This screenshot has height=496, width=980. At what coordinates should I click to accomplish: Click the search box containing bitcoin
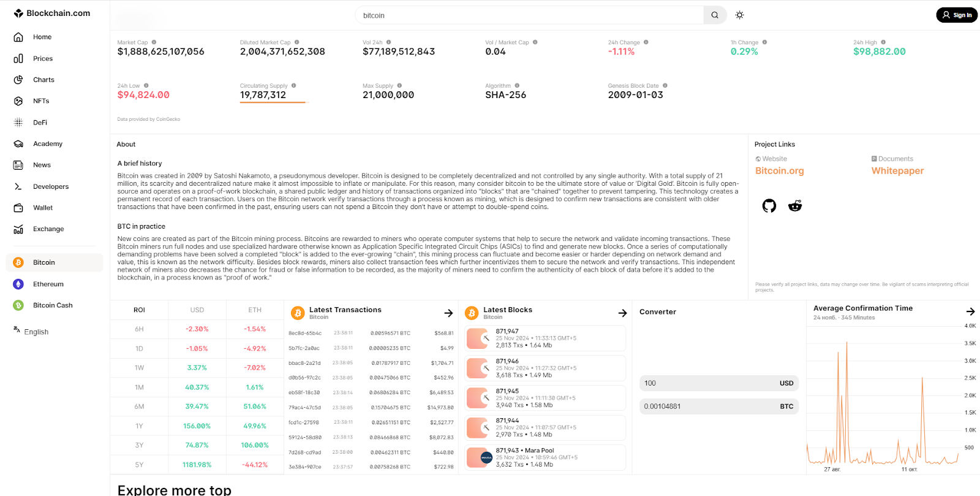click(x=529, y=15)
